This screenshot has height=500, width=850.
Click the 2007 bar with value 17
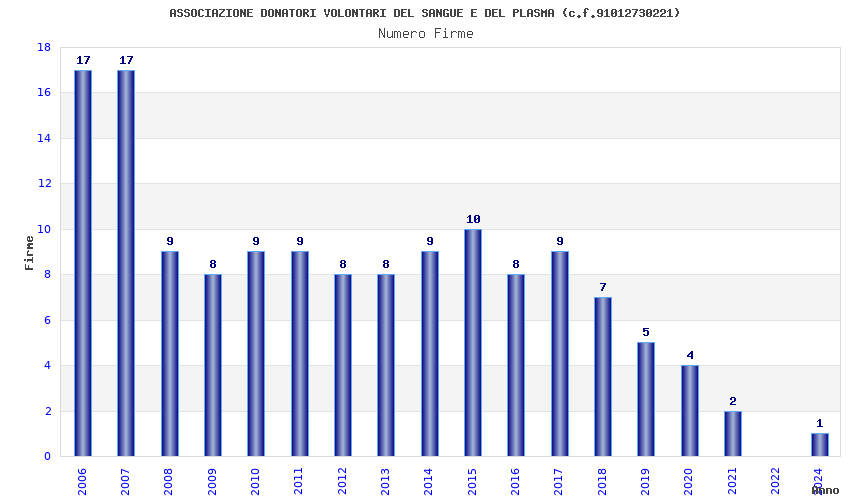click(126, 263)
